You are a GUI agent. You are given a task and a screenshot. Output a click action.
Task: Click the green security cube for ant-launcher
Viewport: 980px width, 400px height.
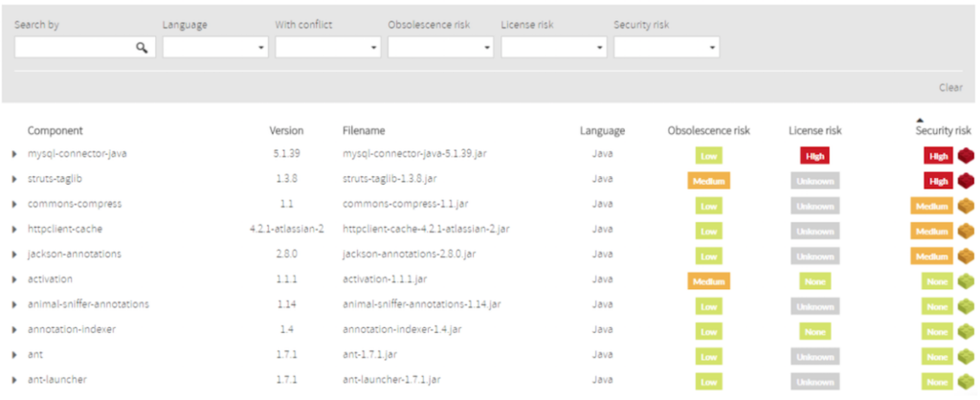pos(966,381)
